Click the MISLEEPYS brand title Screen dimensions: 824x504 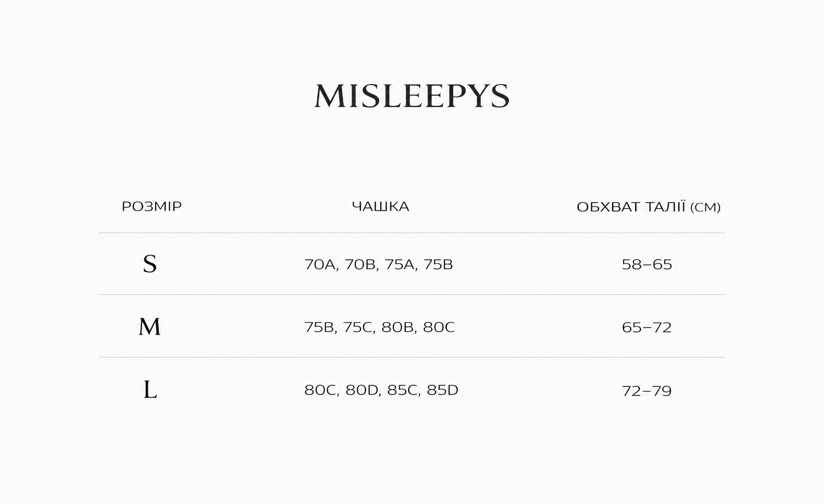click(x=412, y=96)
